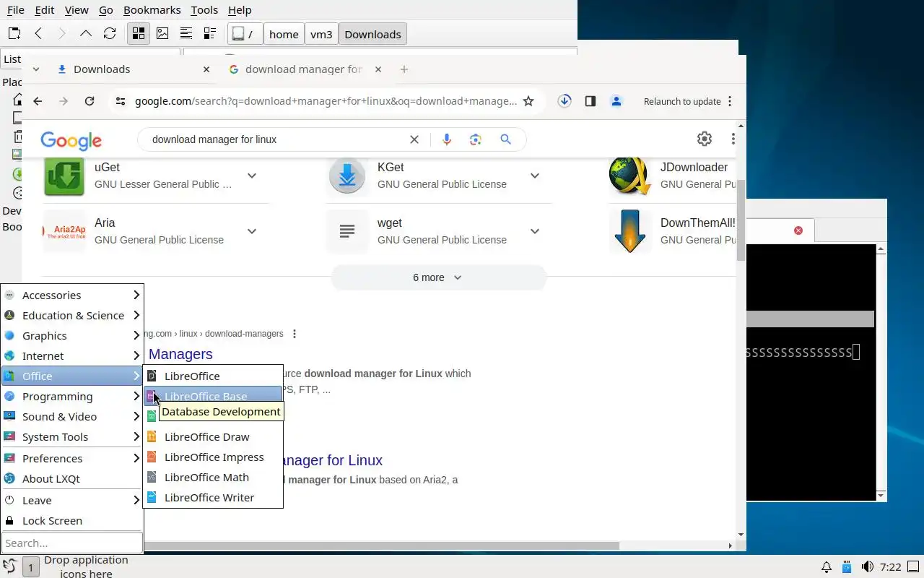Go back in file manager toolbar
Viewport: 924px width, 578px height.
coord(38,34)
